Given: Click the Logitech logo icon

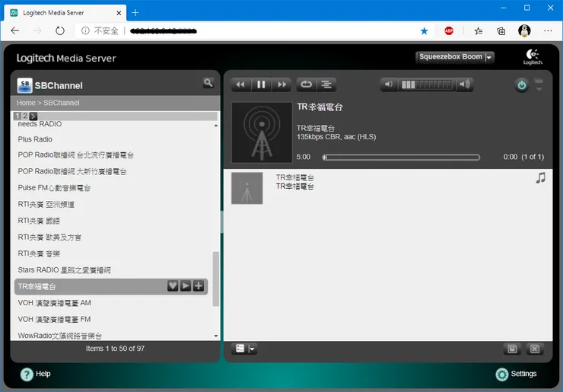Looking at the screenshot, I should [533, 57].
